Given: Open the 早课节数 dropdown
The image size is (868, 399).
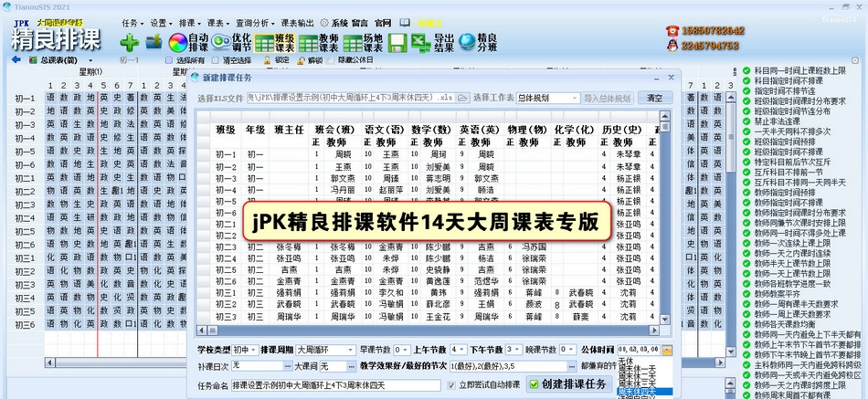Looking at the screenshot, I should [x=402, y=350].
